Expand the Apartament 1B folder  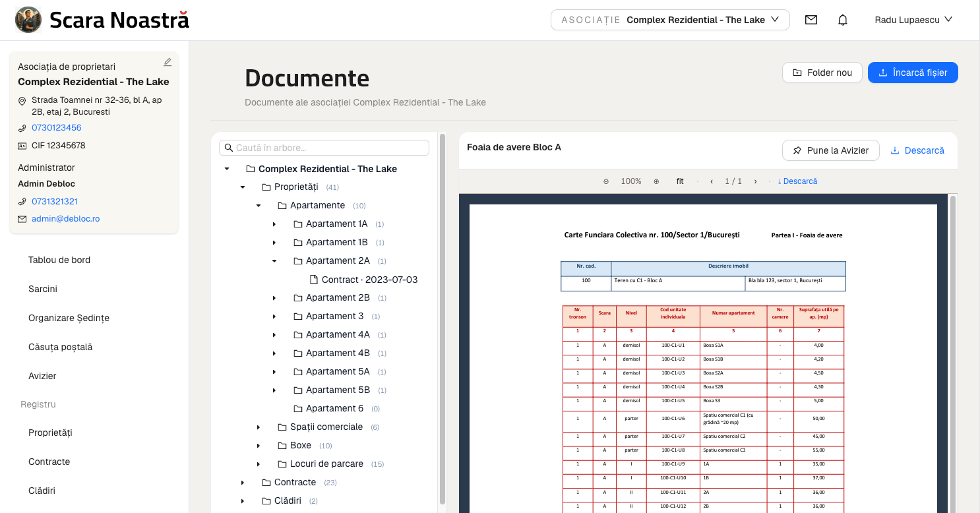(274, 243)
